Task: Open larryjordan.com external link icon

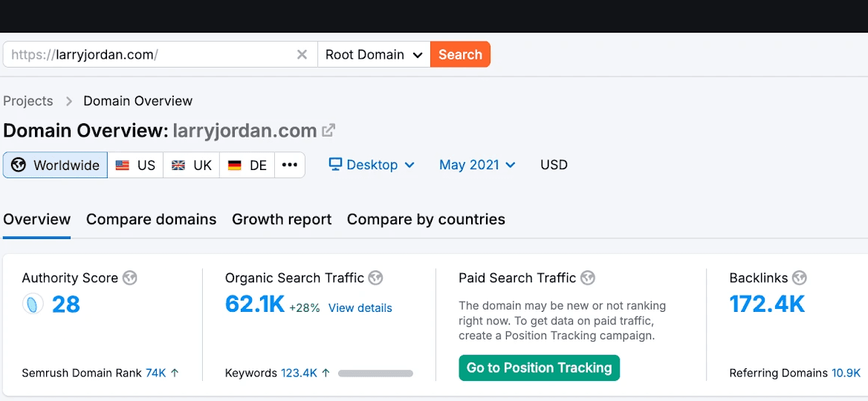Action: 328,131
